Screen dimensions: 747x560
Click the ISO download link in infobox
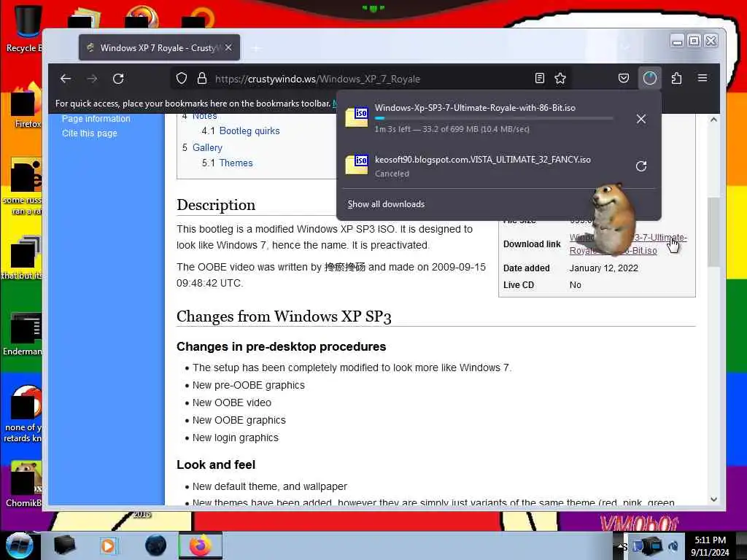point(628,244)
